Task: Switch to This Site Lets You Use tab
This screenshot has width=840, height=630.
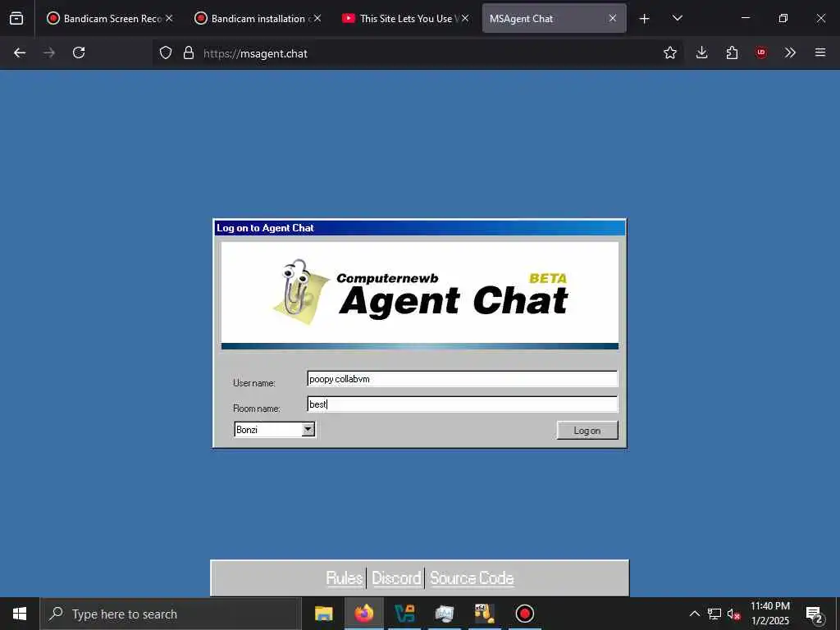Action: tap(399, 19)
